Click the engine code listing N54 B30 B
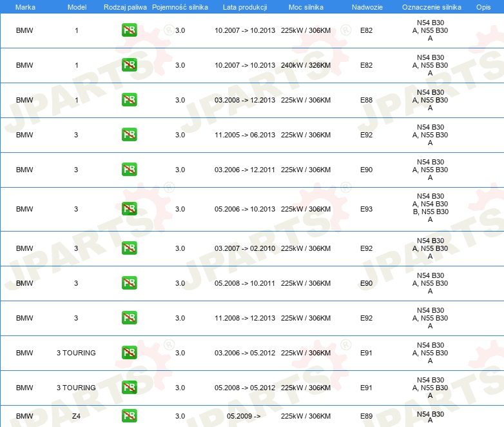This screenshot has height=427, width=504. [x=431, y=208]
